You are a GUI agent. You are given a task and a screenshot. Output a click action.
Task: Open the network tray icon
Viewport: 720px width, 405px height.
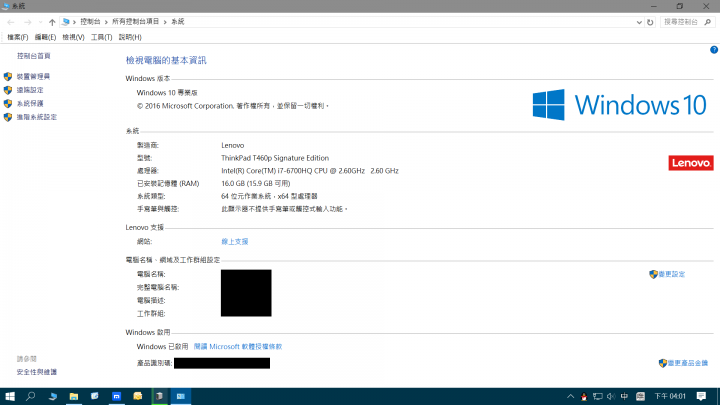pyautogui.click(x=597, y=397)
